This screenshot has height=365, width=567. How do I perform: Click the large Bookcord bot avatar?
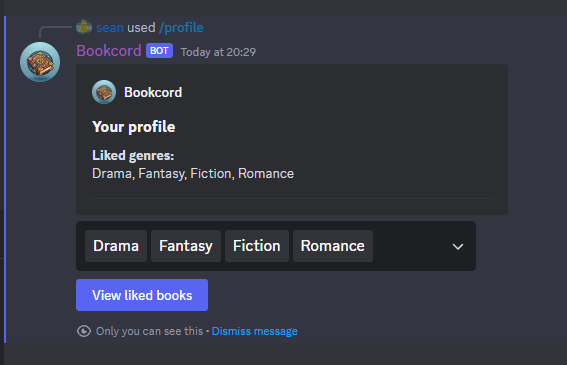pyautogui.click(x=40, y=62)
